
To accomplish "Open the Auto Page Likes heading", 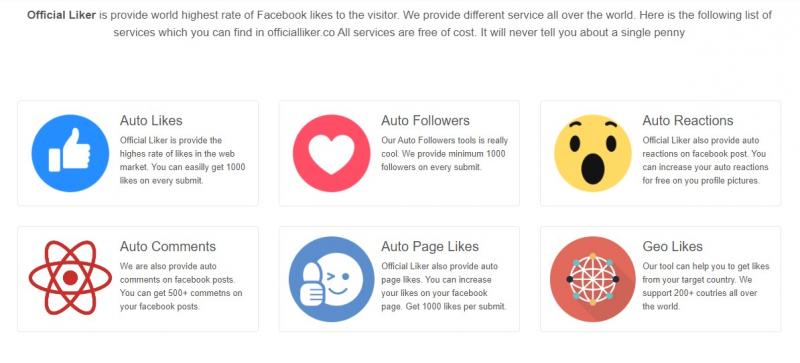I will click(430, 247).
